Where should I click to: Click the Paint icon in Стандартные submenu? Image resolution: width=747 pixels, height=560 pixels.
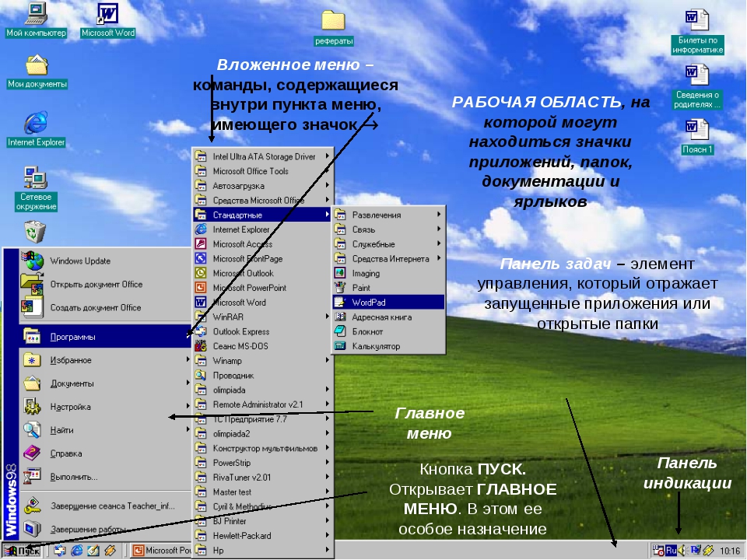[340, 288]
